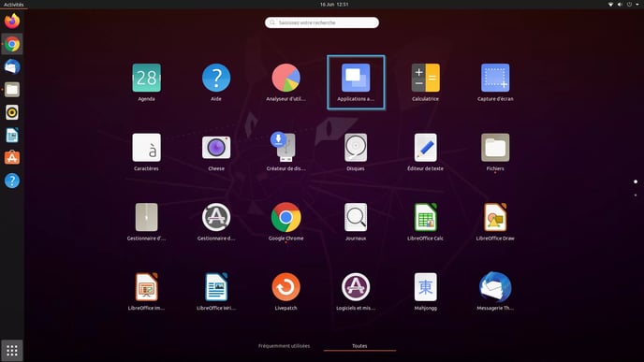This screenshot has width=644, height=362.
Task: Open Help from the dock
Action: [x=12, y=181]
